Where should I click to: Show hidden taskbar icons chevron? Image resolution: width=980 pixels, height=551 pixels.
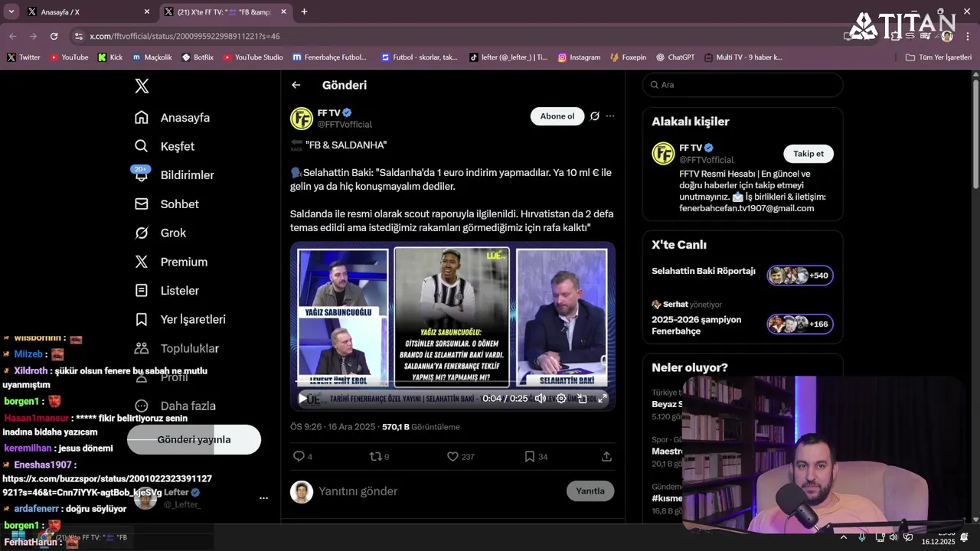click(843, 537)
